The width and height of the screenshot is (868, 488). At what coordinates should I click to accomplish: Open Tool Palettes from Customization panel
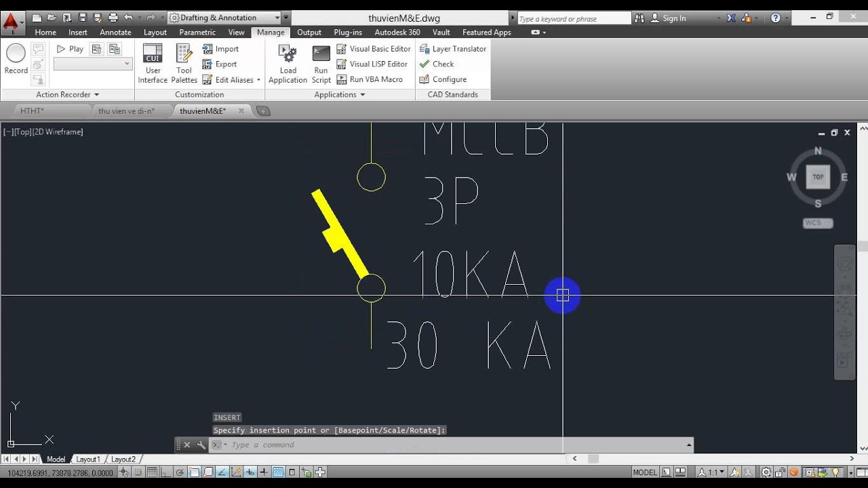184,64
